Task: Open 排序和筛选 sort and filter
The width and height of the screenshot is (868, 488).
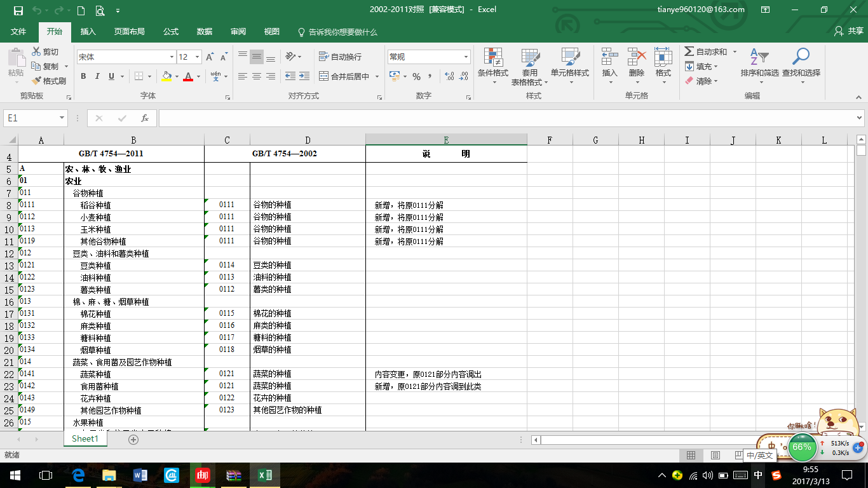Action: pyautogui.click(x=759, y=67)
